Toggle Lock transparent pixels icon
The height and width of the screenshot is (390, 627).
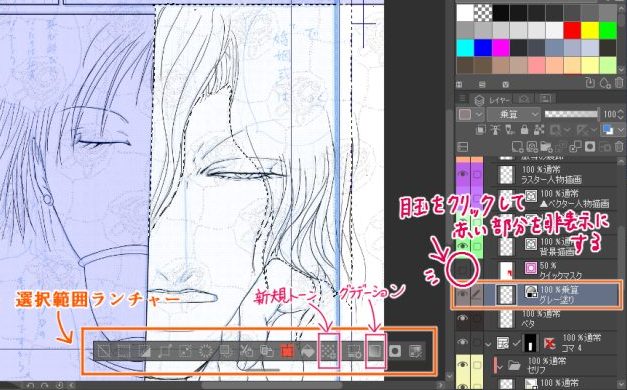pos(539,130)
